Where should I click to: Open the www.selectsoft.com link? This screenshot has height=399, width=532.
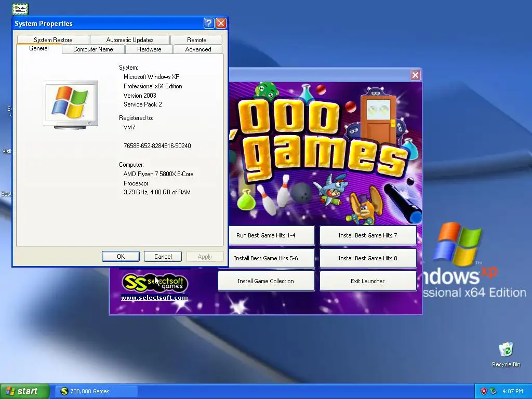tap(154, 298)
